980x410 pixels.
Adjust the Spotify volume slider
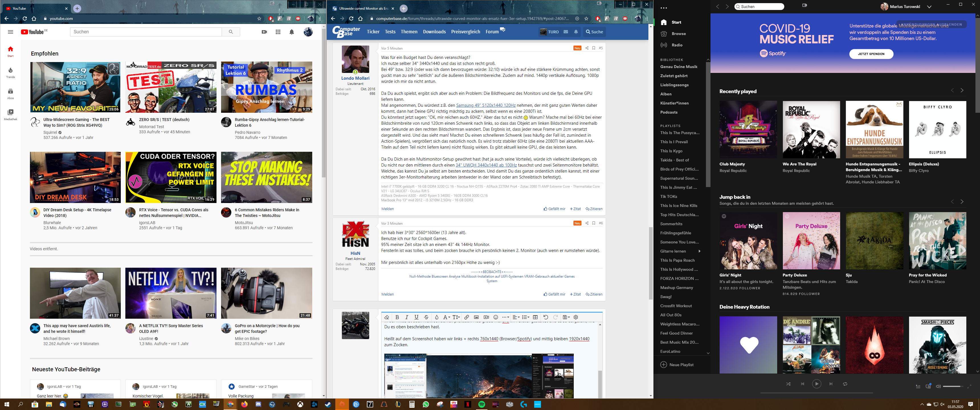[x=954, y=386]
